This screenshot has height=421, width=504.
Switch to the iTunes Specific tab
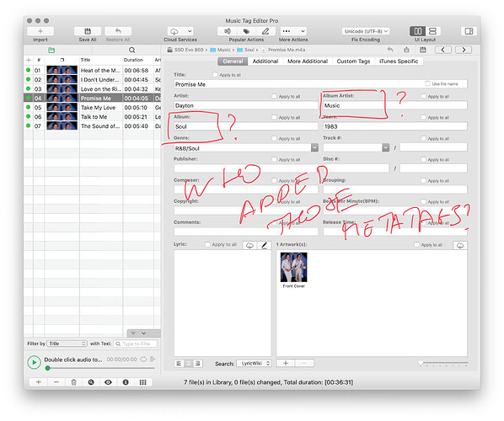[399, 61]
